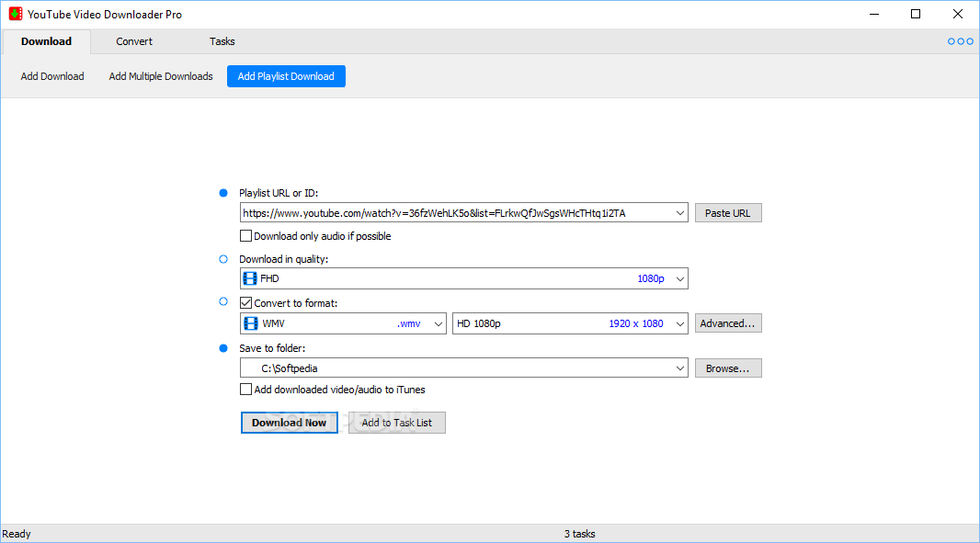The height and width of the screenshot is (543, 980).
Task: Click the YouTube Video Downloader Pro app icon
Action: pyautogui.click(x=16, y=14)
